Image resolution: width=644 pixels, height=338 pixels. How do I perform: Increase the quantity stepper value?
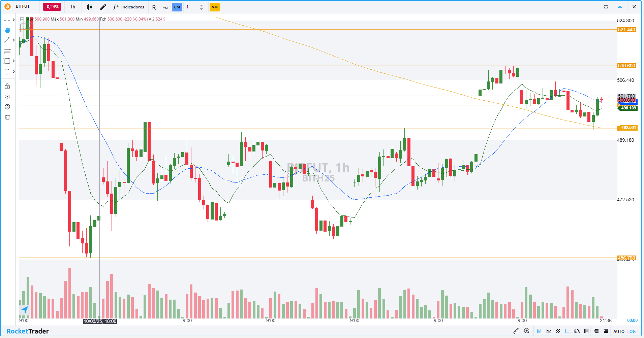pyautogui.click(x=202, y=5)
